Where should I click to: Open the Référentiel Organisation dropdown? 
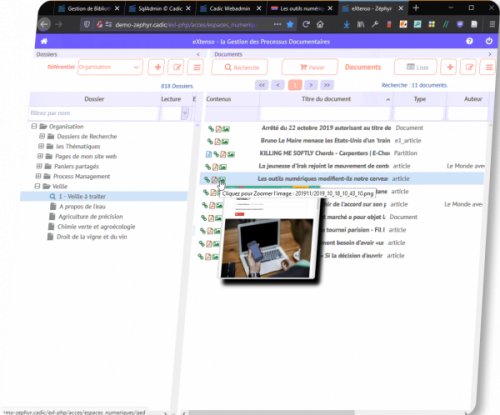pyautogui.click(x=110, y=67)
